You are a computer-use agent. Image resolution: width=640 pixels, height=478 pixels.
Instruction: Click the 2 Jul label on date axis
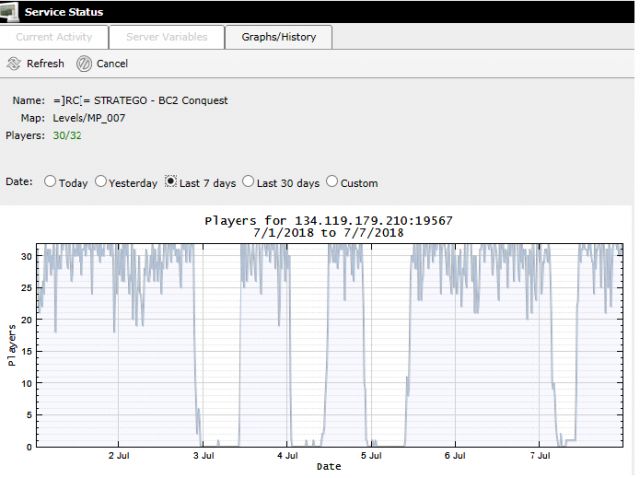click(x=119, y=456)
